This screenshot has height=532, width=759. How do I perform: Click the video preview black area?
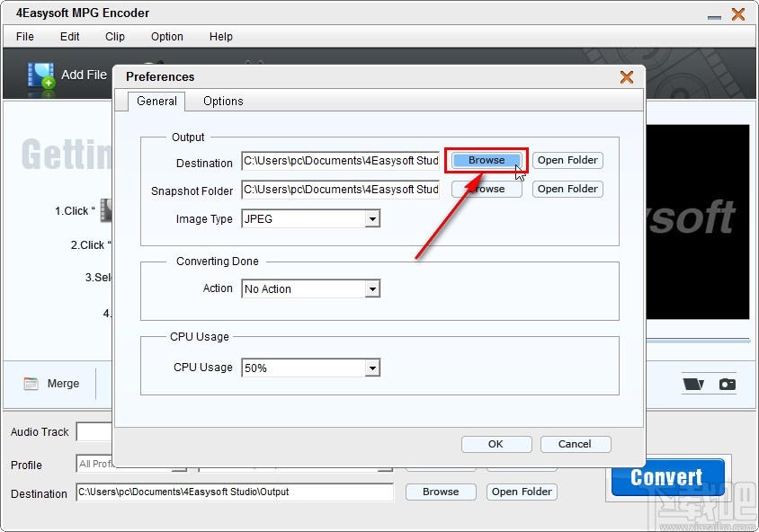pyautogui.click(x=698, y=222)
